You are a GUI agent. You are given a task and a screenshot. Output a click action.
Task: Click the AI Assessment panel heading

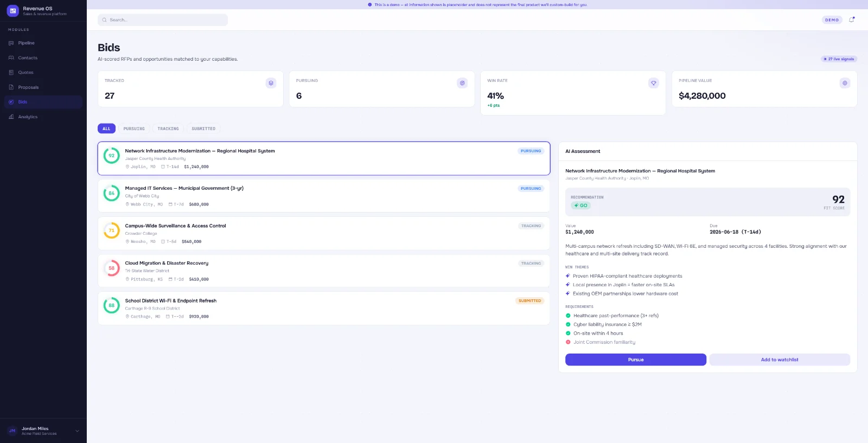tap(583, 151)
